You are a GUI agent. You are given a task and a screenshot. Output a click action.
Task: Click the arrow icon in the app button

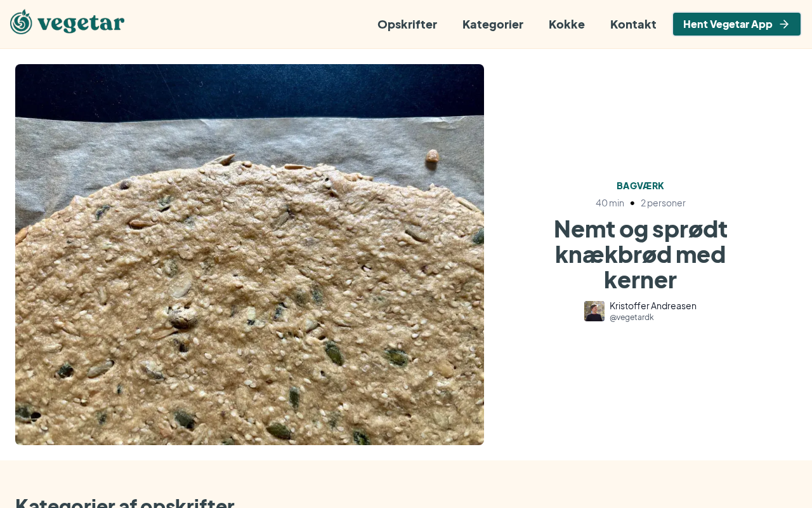click(x=784, y=24)
